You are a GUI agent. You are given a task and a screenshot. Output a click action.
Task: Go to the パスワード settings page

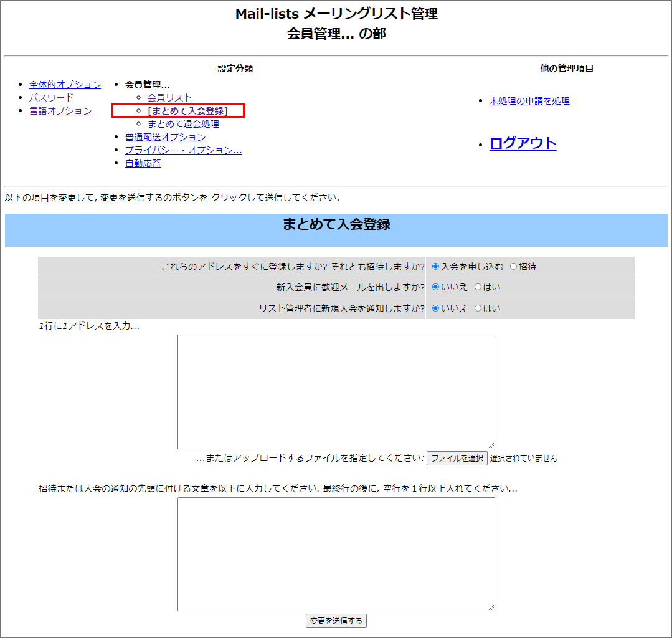tap(52, 98)
